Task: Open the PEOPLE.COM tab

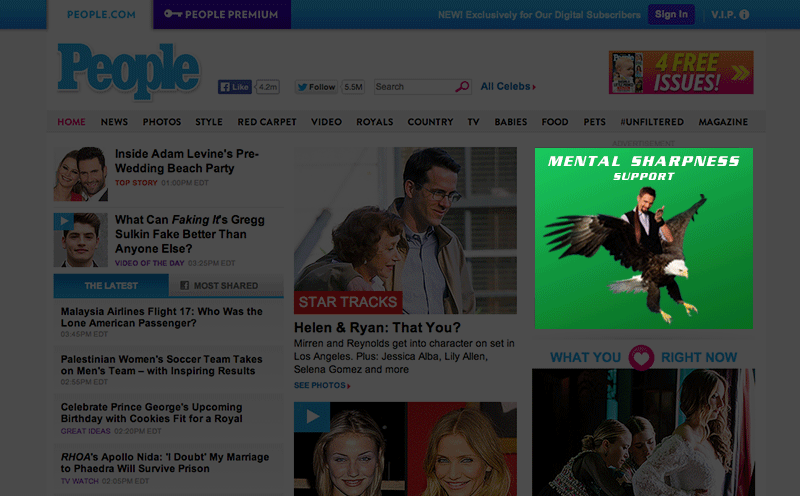Action: point(101,14)
